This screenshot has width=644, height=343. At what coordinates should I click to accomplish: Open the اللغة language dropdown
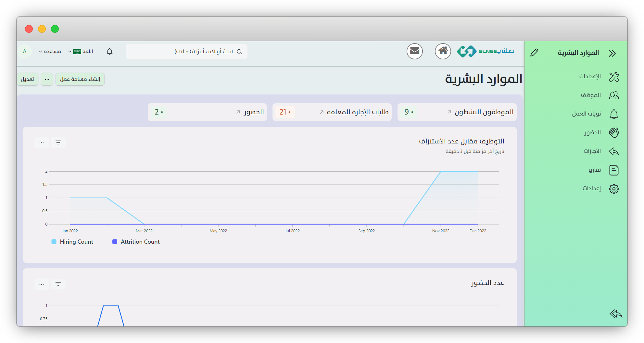[x=81, y=52]
